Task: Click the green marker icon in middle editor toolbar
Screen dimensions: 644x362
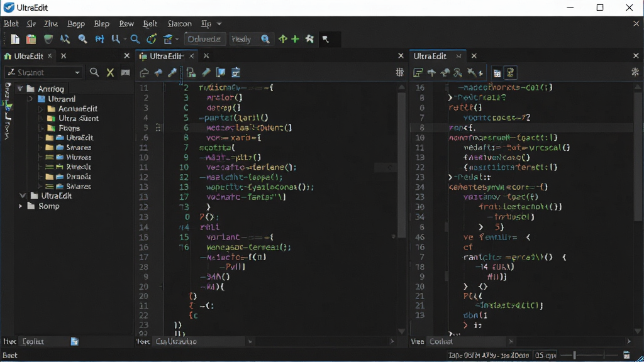Action: point(206,73)
